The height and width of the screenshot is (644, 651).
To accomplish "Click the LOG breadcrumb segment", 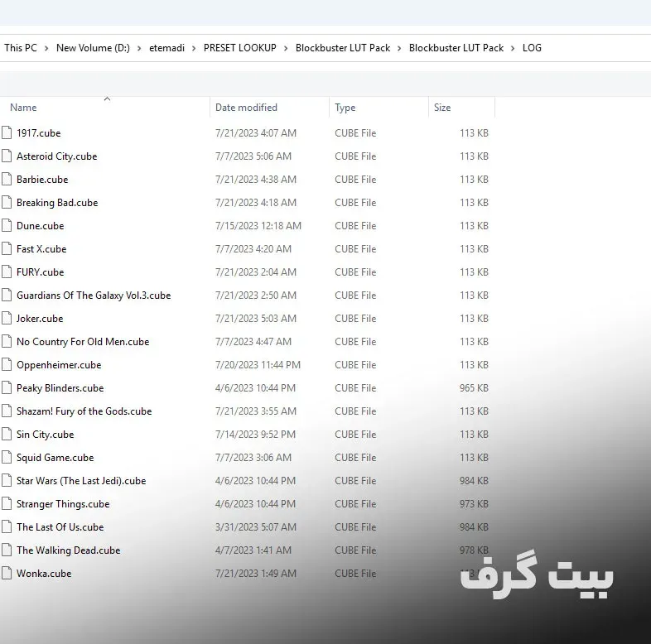I will 532,48.
